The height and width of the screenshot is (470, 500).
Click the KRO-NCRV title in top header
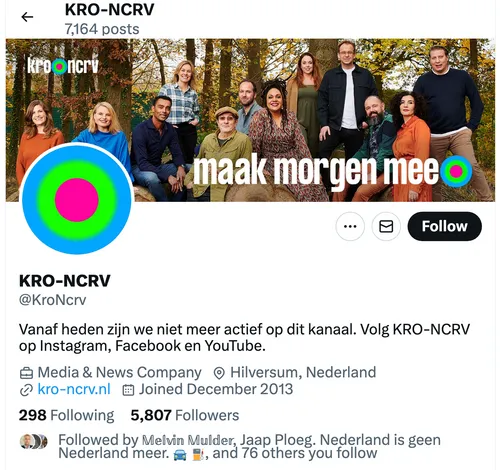click(109, 10)
